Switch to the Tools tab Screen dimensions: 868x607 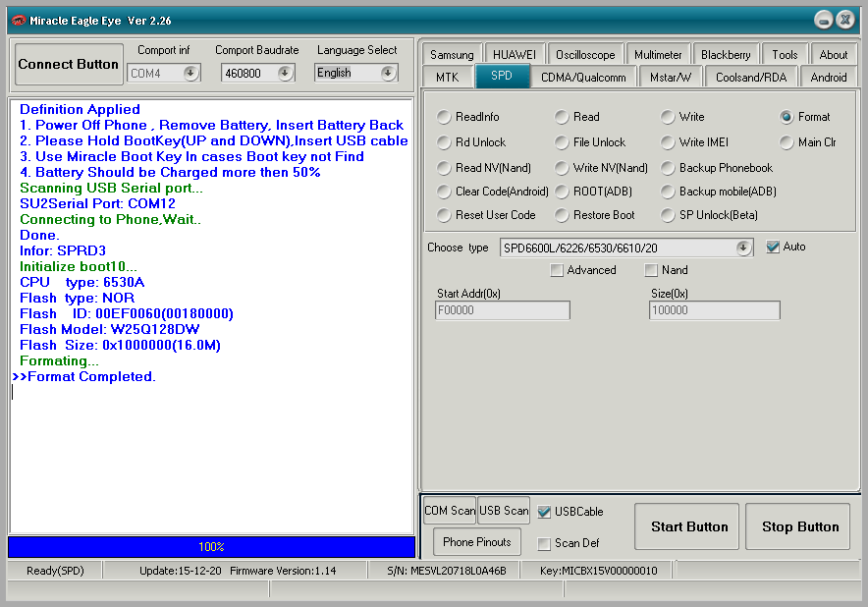[785, 55]
